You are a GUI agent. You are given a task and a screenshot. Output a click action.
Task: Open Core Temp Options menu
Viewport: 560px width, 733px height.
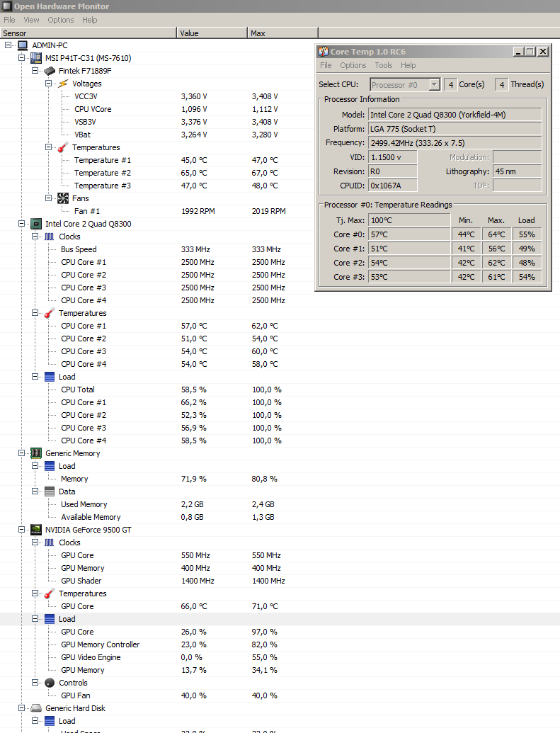tap(353, 65)
